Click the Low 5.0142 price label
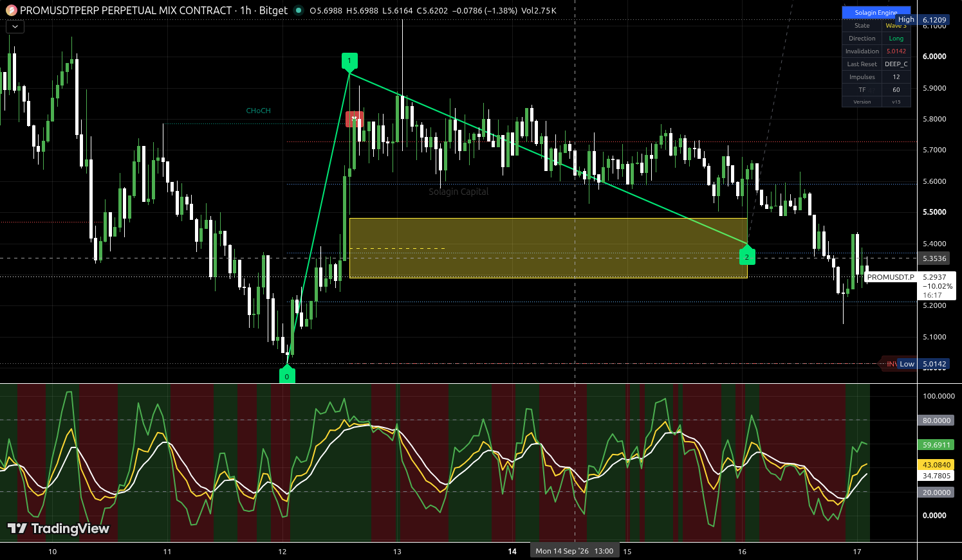Image resolution: width=962 pixels, height=560 pixels. click(x=923, y=364)
